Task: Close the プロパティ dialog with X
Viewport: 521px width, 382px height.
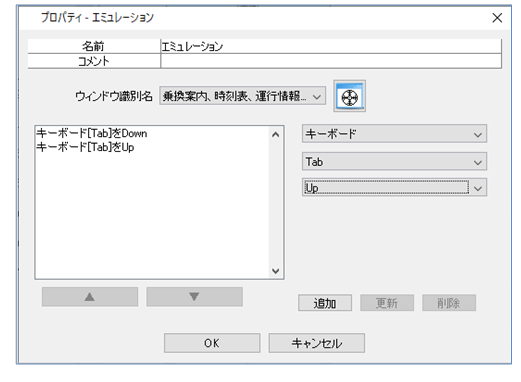Action: (x=497, y=18)
